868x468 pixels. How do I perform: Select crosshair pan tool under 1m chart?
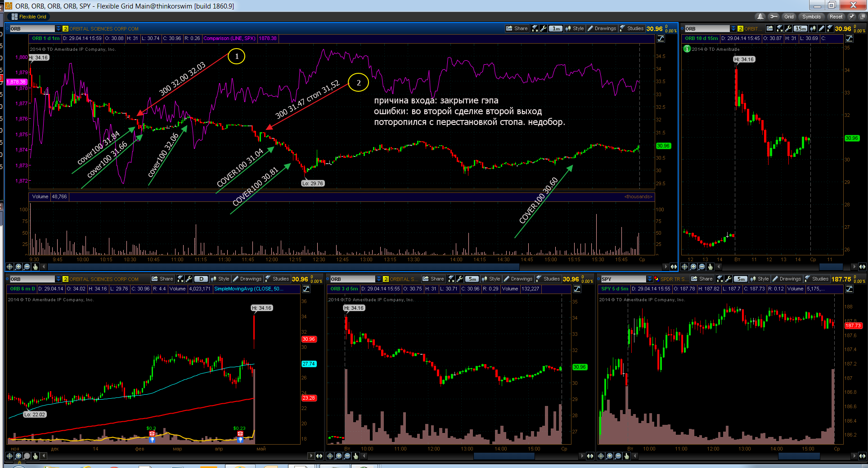[x=9, y=267]
